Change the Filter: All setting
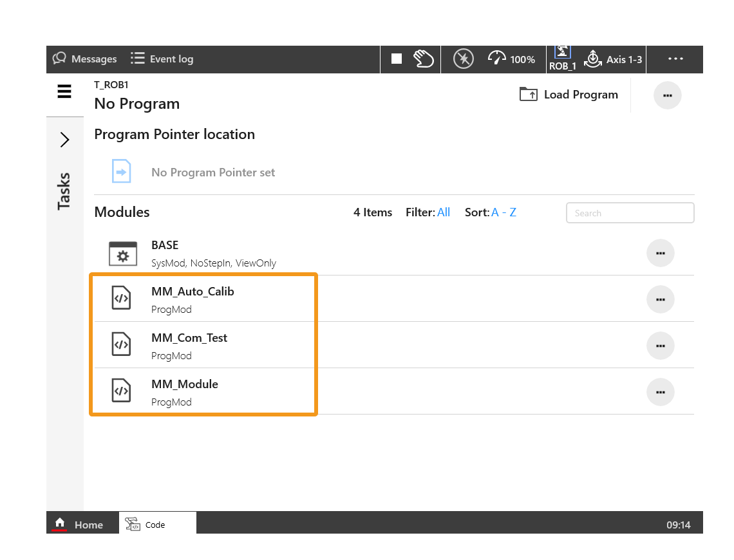734x560 pixels. click(x=443, y=212)
